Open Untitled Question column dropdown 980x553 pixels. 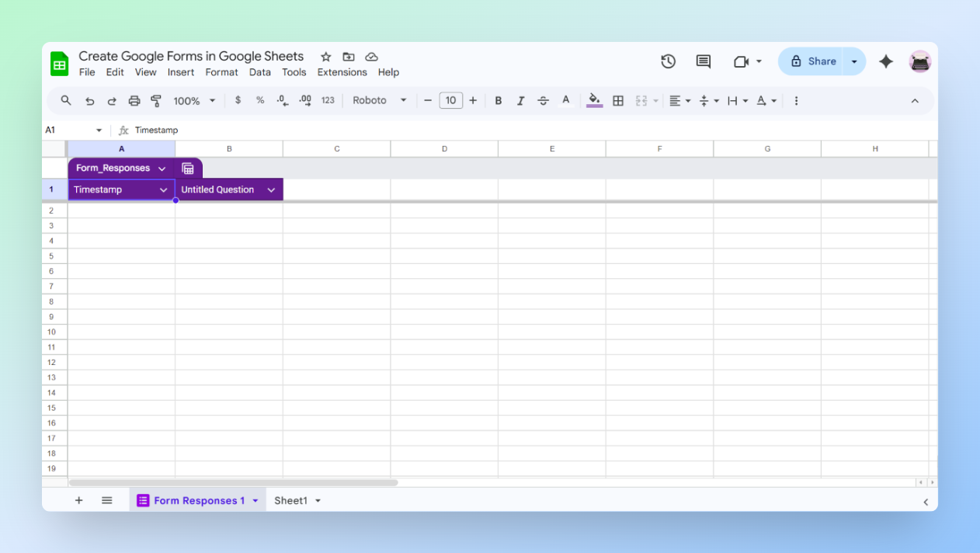(271, 190)
